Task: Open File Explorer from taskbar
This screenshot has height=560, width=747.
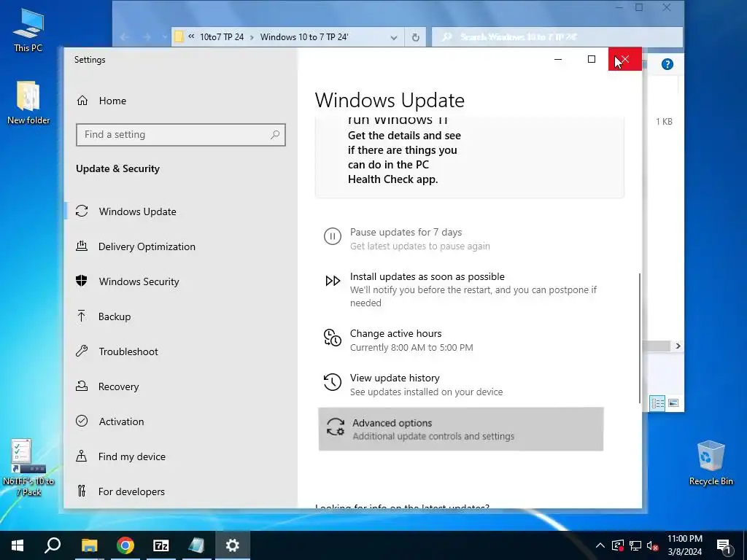Action: pos(89,545)
